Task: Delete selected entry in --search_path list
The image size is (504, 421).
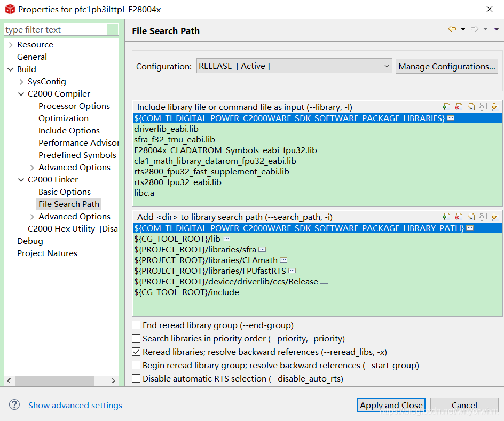Action: (x=459, y=217)
